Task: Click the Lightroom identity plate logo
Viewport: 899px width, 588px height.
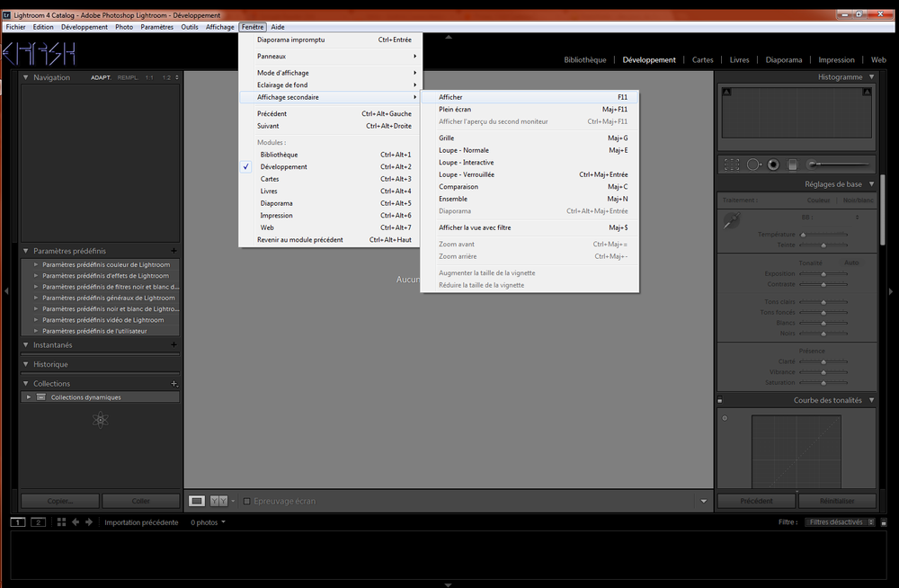Action: pyautogui.click(x=40, y=54)
